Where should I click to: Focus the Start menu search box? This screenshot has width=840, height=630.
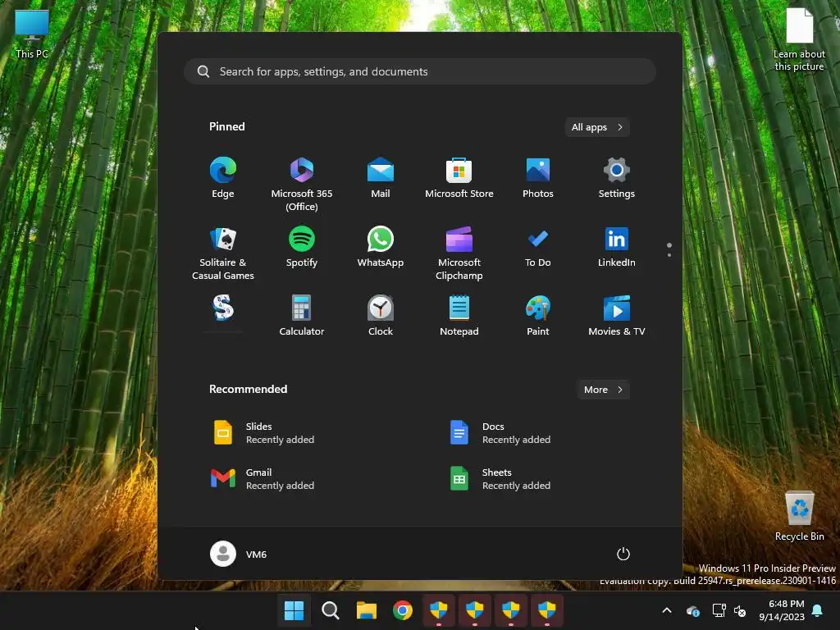[x=420, y=71]
